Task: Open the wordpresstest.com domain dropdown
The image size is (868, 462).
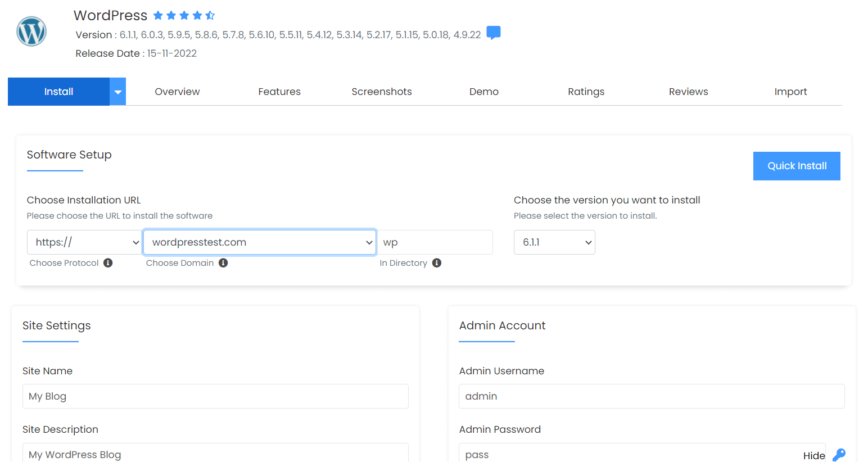Action: click(260, 242)
